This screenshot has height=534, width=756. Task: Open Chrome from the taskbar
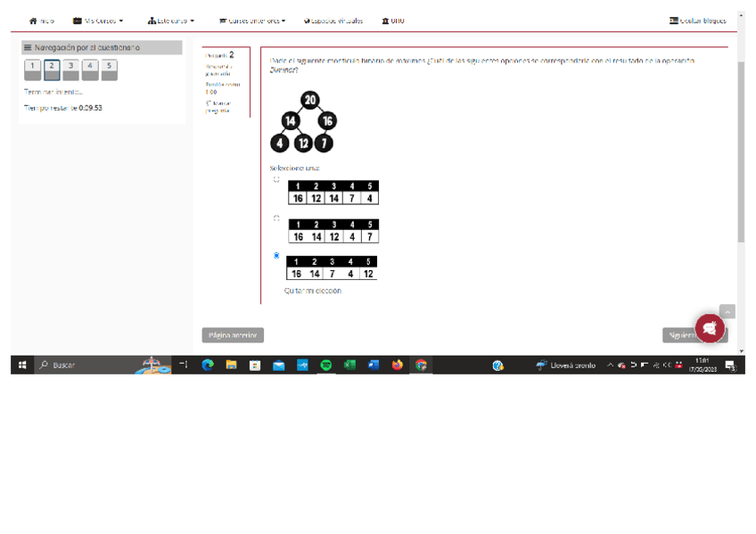(x=421, y=366)
